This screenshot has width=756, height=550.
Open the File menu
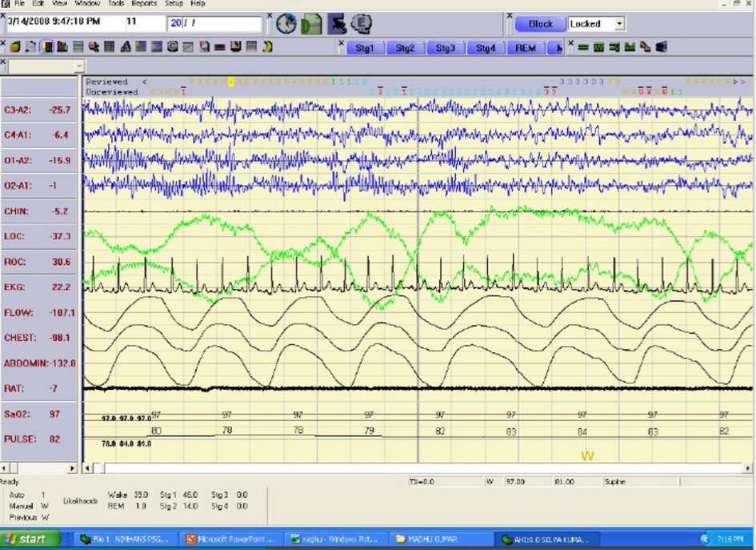(20, 3)
